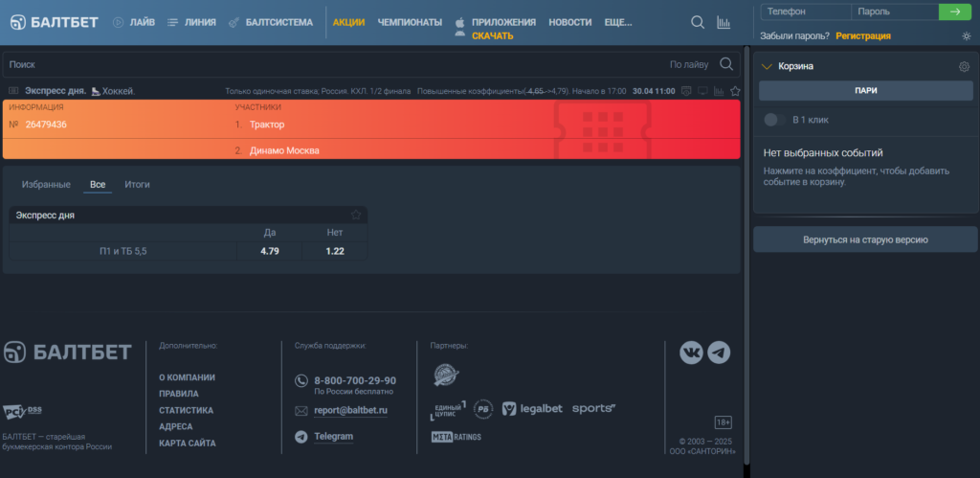This screenshot has width=980, height=478.
Task: Select Нет odds 1.22
Action: [335, 252]
